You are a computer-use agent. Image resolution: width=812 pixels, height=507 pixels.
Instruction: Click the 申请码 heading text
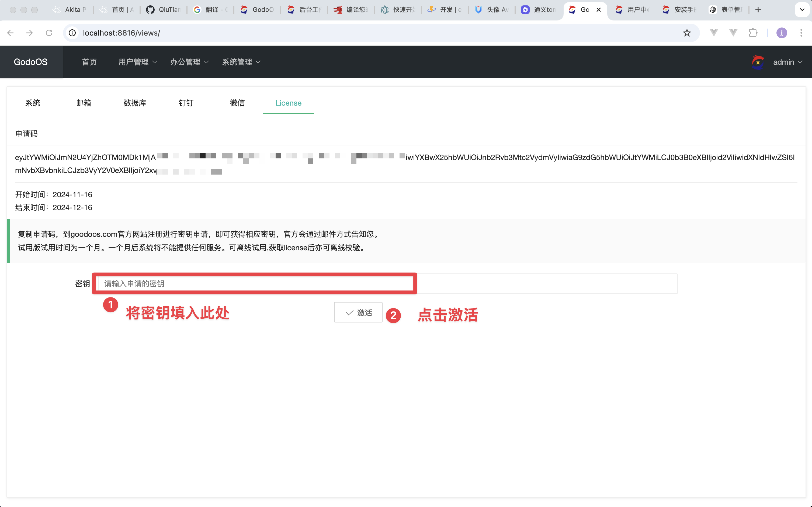[x=26, y=133]
